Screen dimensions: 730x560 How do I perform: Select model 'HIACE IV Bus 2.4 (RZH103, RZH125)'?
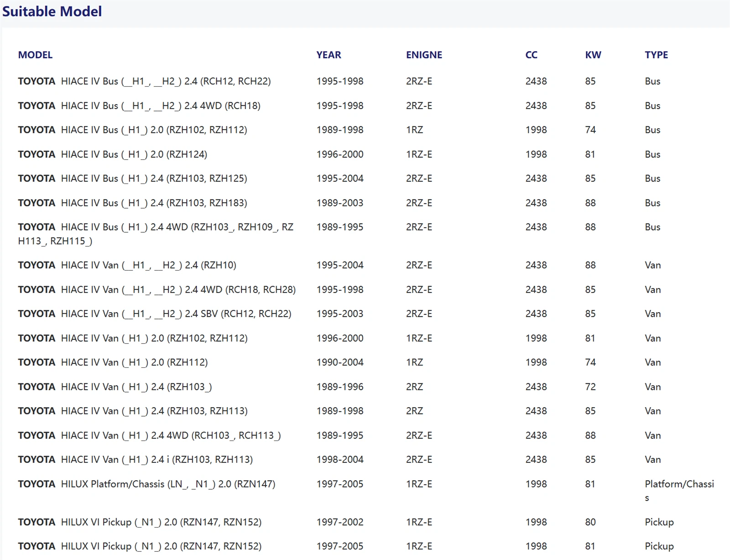pyautogui.click(x=132, y=178)
